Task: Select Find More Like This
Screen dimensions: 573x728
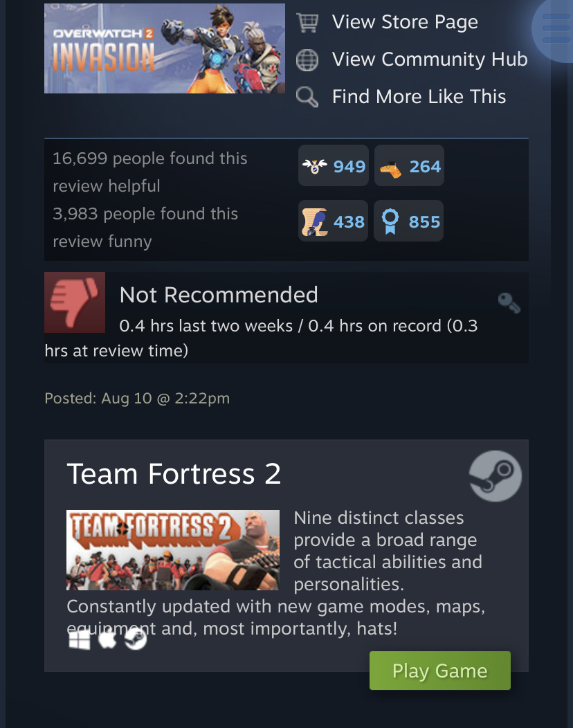Action: [x=419, y=97]
